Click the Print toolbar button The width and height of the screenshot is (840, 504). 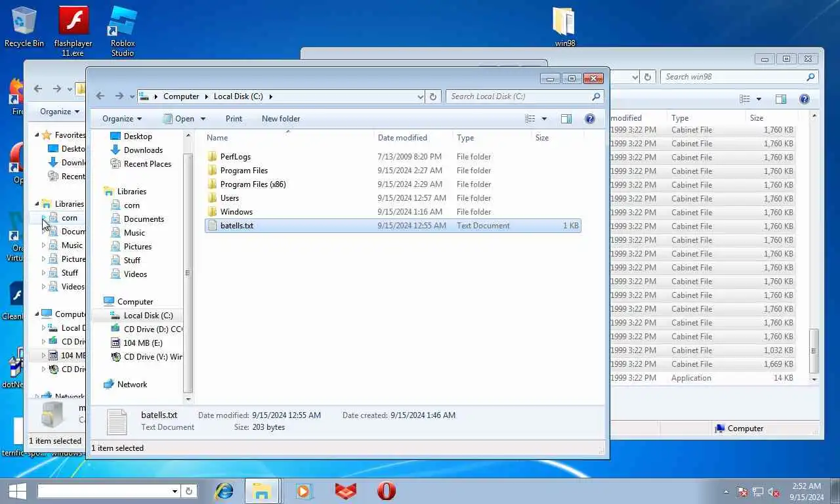tap(234, 119)
